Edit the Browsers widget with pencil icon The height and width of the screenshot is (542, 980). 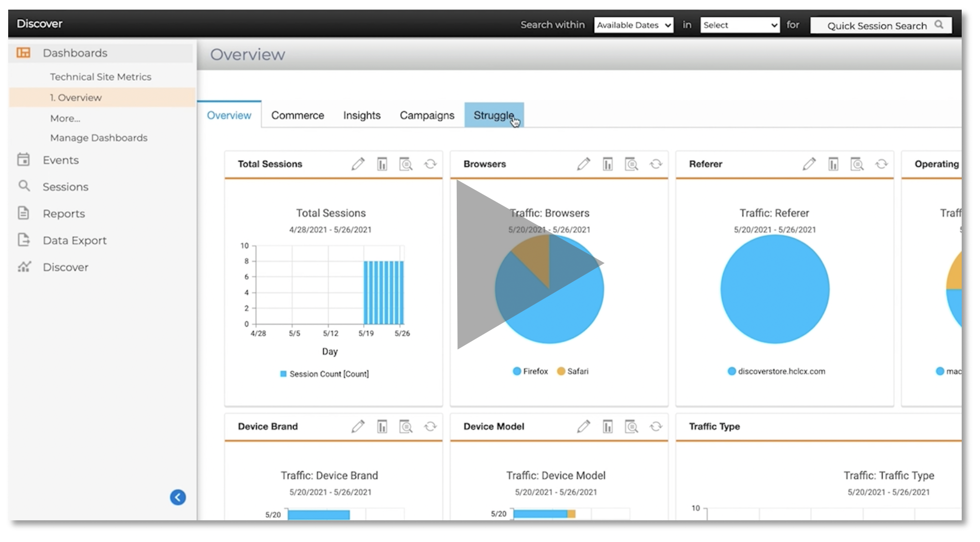[583, 164]
